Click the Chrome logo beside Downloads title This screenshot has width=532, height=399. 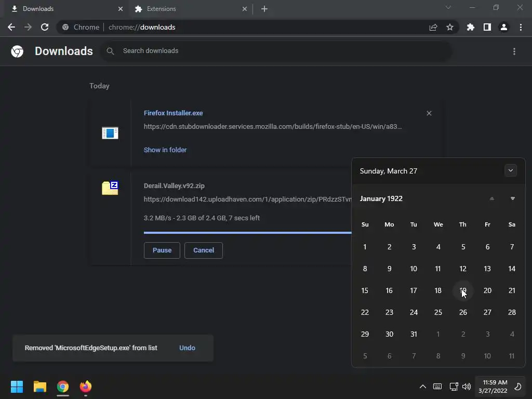(17, 51)
